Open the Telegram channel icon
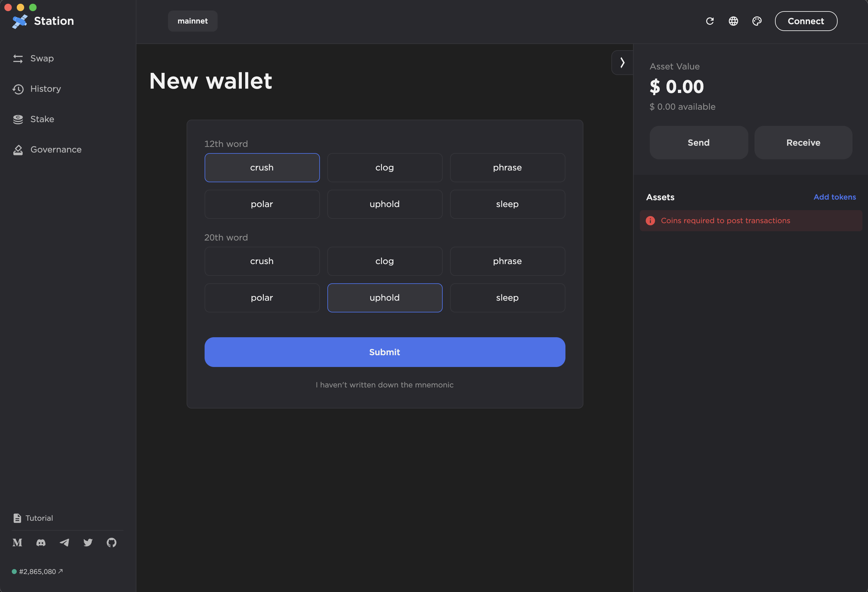Viewport: 868px width, 592px height. [x=64, y=542]
